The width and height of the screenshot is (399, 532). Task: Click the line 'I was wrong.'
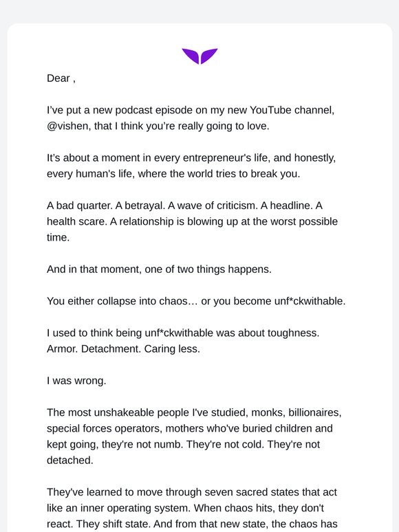click(x=76, y=381)
